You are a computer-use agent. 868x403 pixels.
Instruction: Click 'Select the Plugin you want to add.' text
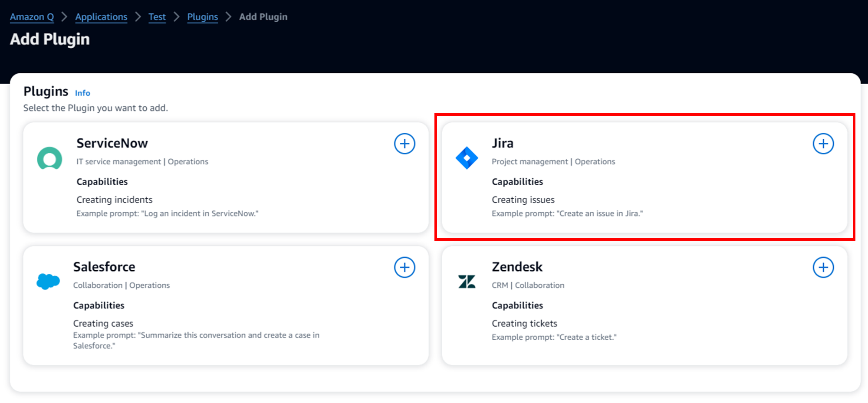(95, 108)
